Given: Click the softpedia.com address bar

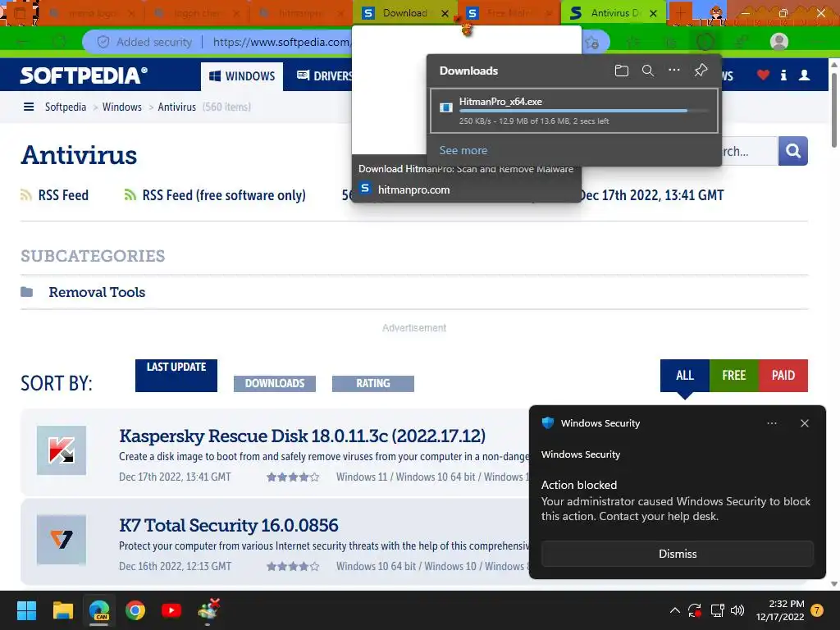Looking at the screenshot, I should point(281,42).
